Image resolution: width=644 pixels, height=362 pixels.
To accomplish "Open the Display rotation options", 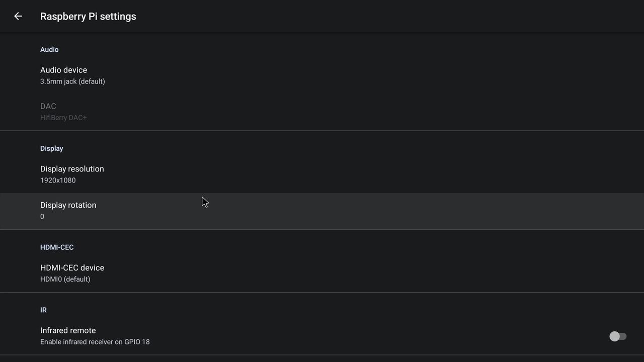I will [68, 205].
